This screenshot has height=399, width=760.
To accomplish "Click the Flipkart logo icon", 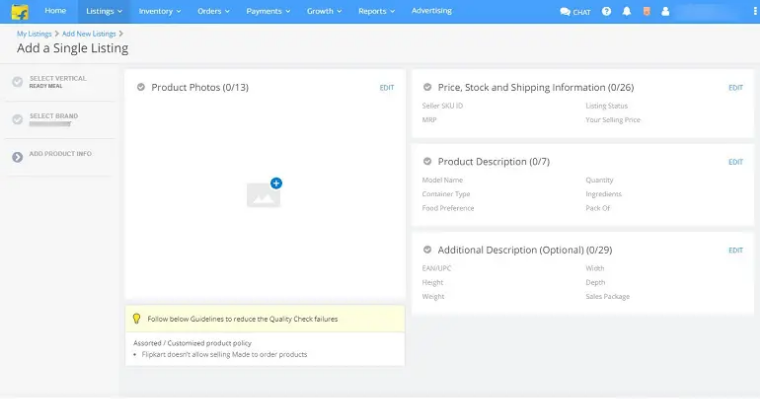I will 20,12.
